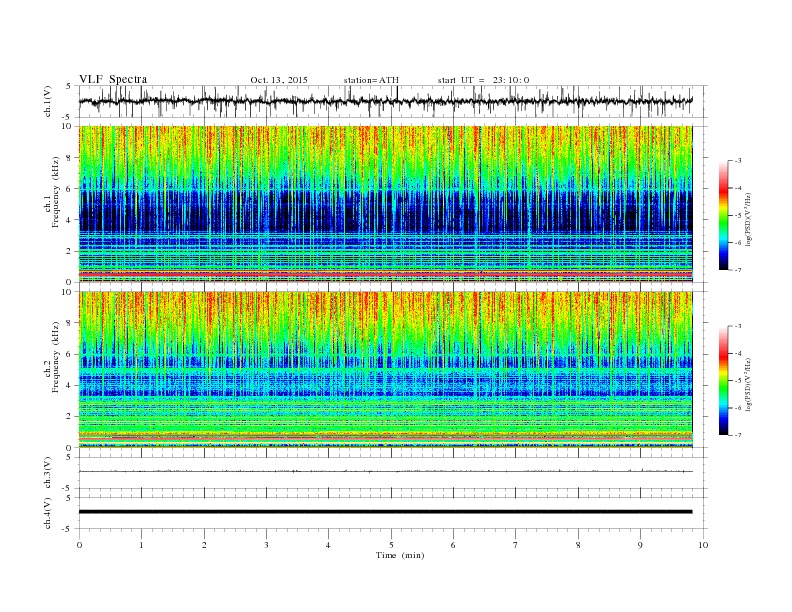This screenshot has height=612, width=792.
Task: Click the ch.1 voltage waveform trace
Action: 385,101
